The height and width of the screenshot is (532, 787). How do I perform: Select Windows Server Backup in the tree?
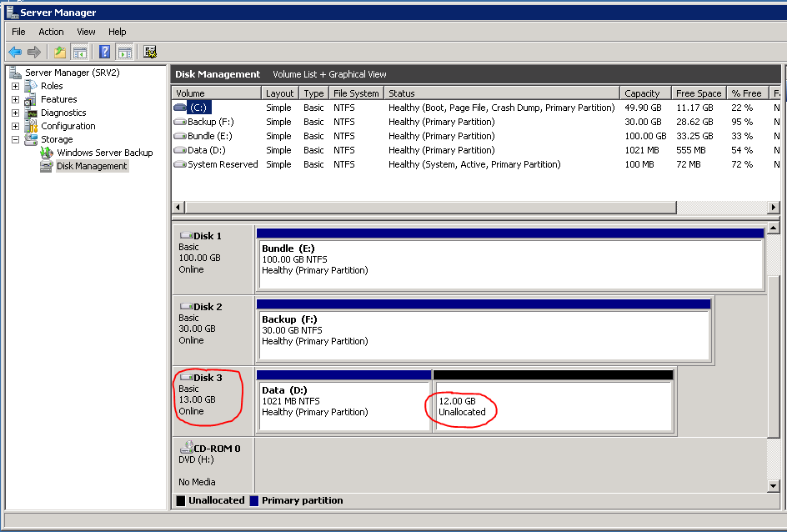pyautogui.click(x=105, y=153)
